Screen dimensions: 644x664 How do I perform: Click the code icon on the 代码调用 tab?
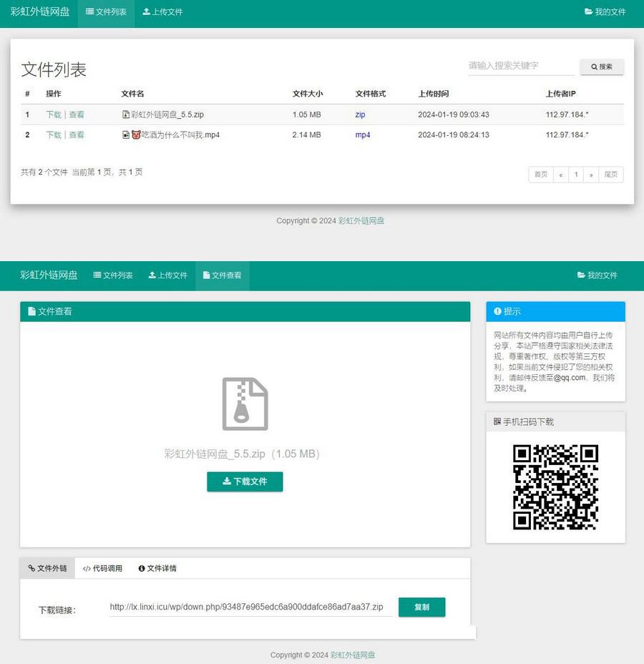(x=86, y=568)
